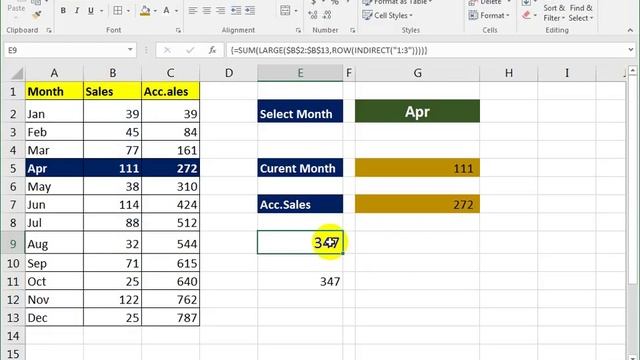Image resolution: width=640 pixels, height=360 pixels.
Task: Collapse the ribbon with the caret
Action: tap(630, 31)
